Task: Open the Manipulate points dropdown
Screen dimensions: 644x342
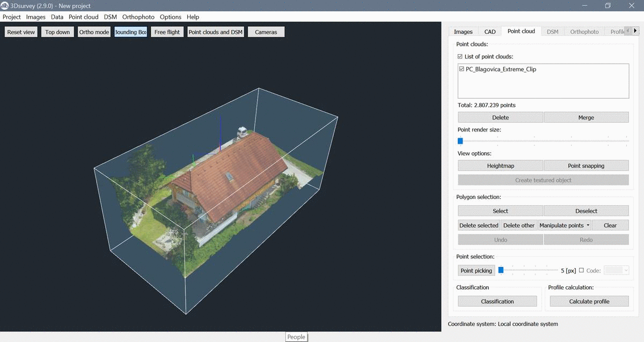Action: pos(565,226)
